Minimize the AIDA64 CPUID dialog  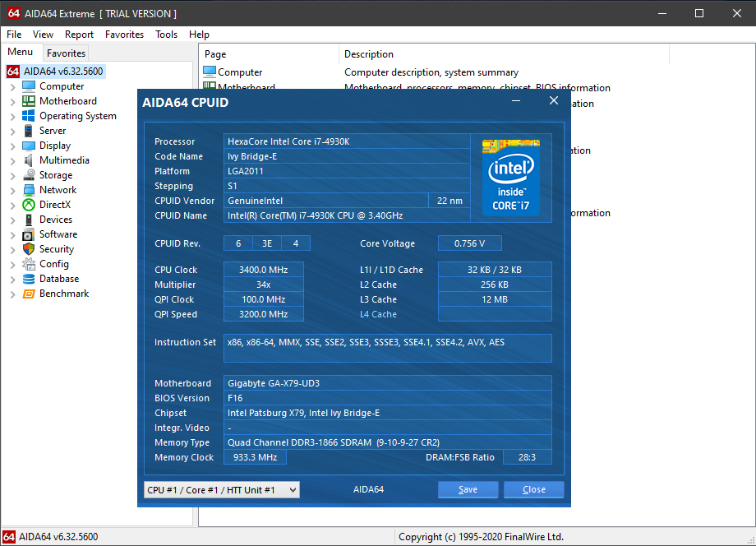[516, 101]
